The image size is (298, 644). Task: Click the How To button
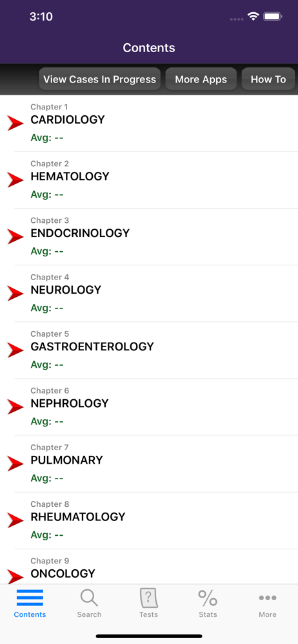pyautogui.click(x=268, y=79)
